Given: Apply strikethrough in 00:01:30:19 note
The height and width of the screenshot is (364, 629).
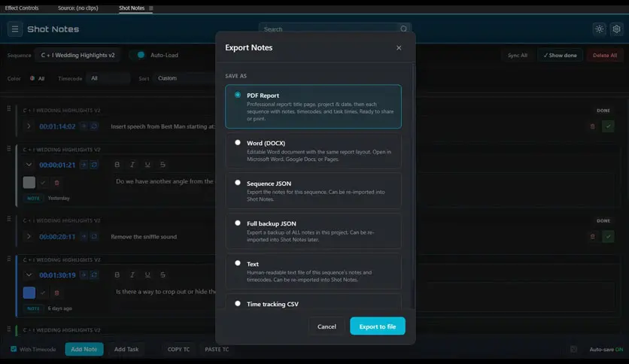Looking at the screenshot, I should [163, 275].
